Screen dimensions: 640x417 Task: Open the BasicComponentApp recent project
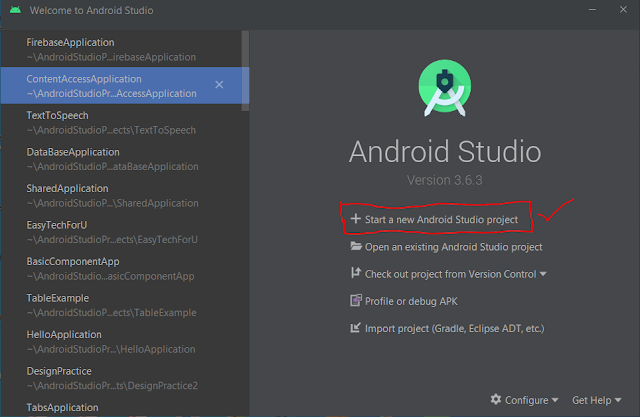pyautogui.click(x=121, y=268)
